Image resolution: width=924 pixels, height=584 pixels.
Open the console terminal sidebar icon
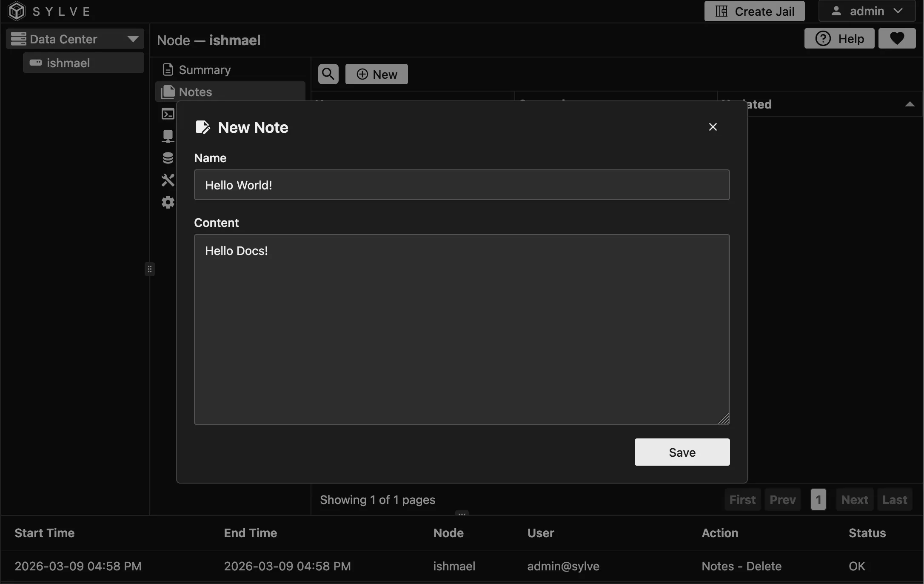point(168,114)
